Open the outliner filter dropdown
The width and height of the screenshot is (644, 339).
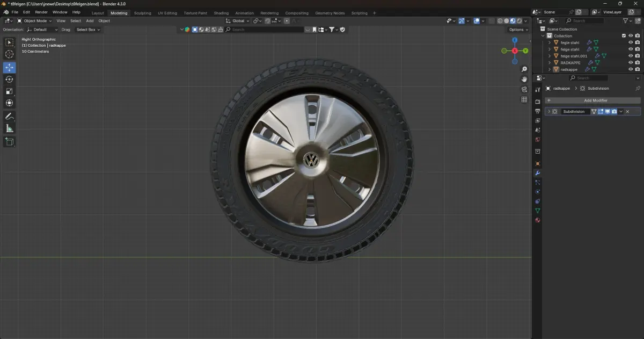click(627, 21)
